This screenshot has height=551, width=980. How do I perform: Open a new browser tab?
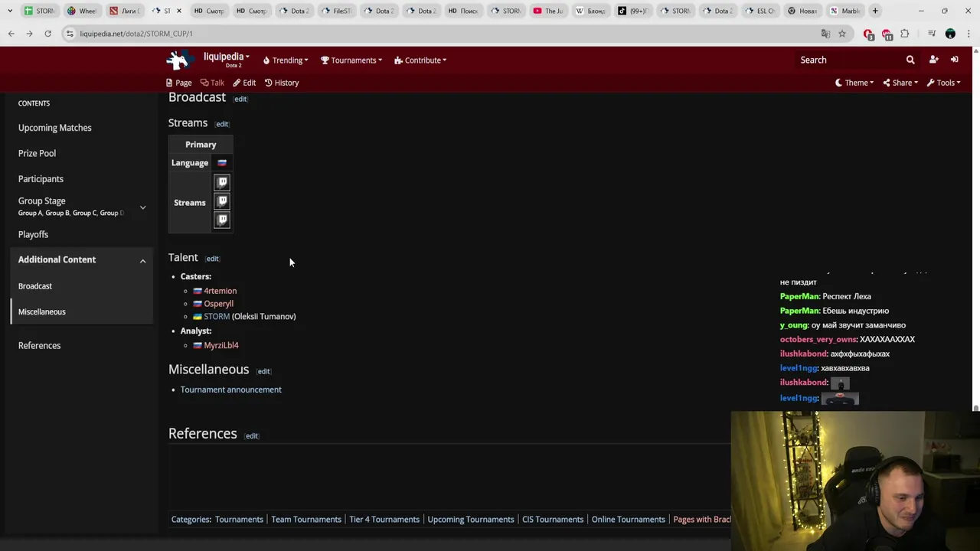875,11
